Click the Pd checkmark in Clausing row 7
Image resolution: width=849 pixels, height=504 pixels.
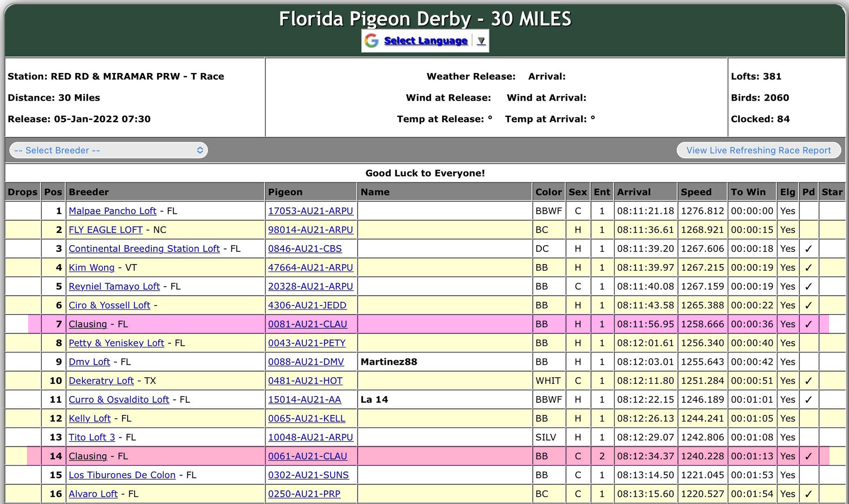tap(808, 324)
